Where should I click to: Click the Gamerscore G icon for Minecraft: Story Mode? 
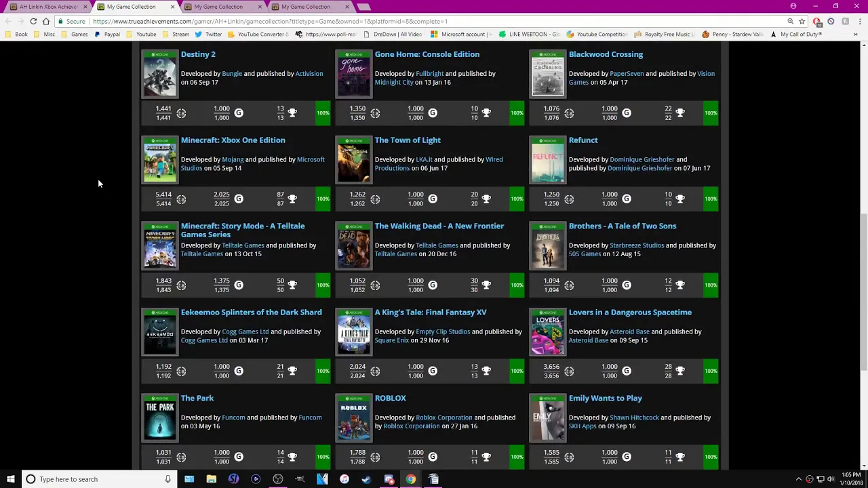(239, 285)
